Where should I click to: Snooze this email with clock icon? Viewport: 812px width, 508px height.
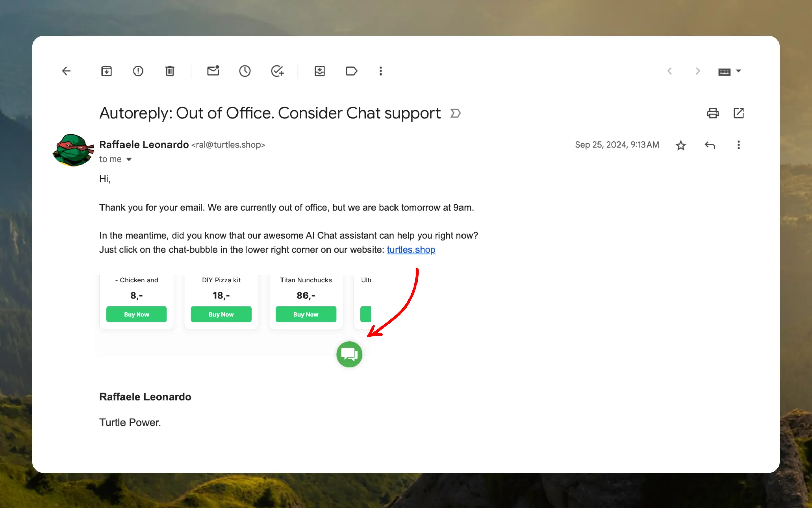coord(245,71)
